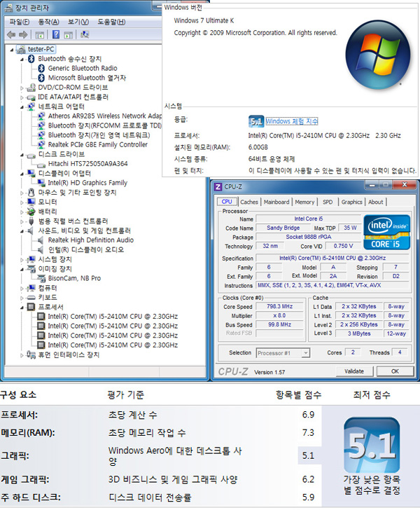
Task: Click the Forward arrow in Device Manager toolbar
Action: tap(23, 34)
